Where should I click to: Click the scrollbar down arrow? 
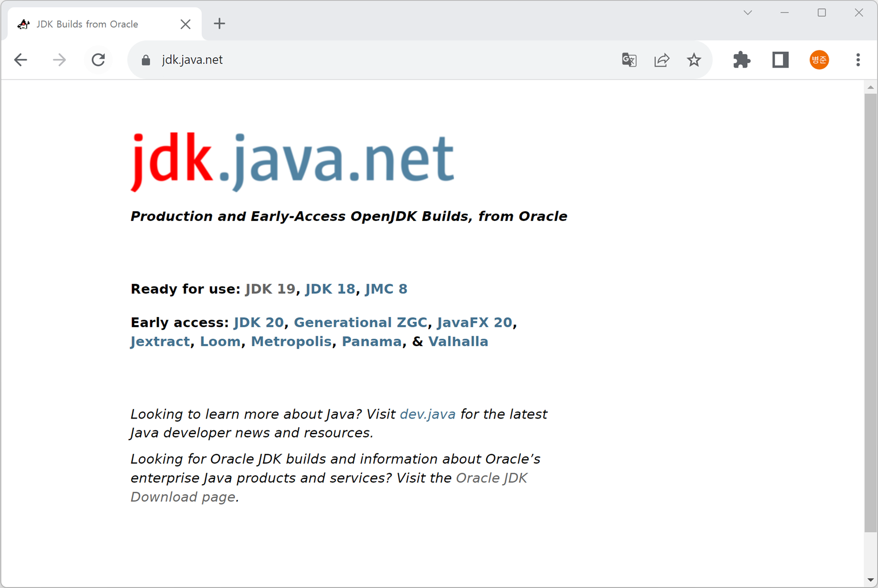click(870, 580)
